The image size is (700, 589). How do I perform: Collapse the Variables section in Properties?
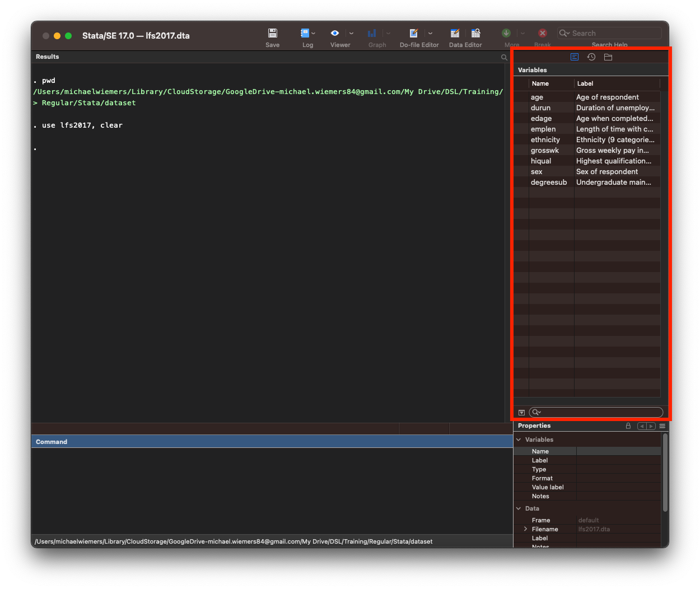[x=519, y=440]
